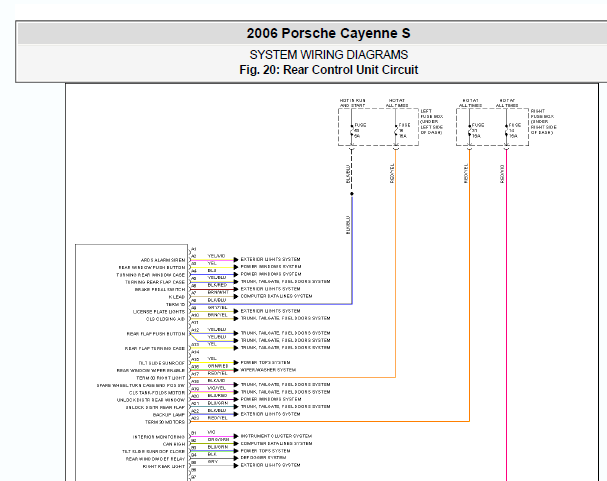This screenshot has width=607, height=481.
Task: Click the 'CLD CLOSING AID' label
Action: [x=165, y=319]
